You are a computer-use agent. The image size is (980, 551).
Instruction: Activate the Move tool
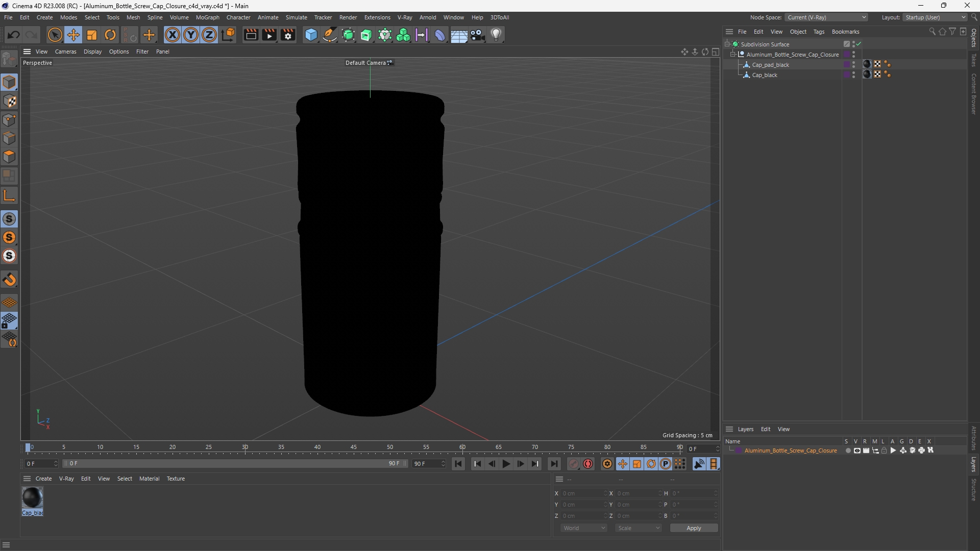[x=73, y=35]
